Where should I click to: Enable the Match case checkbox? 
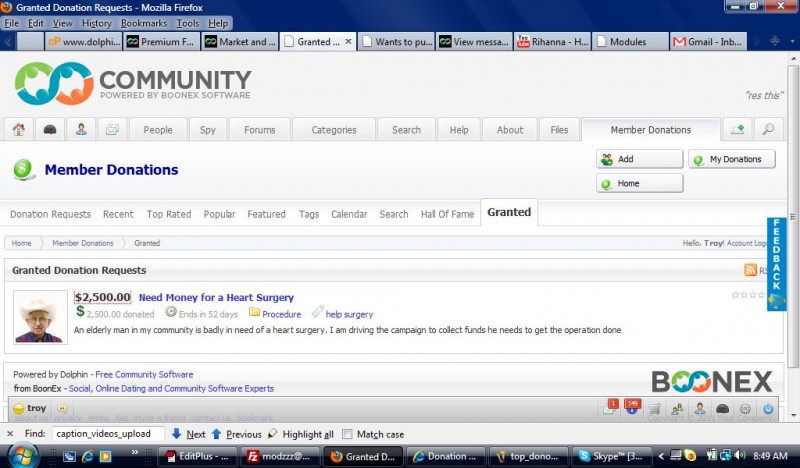pyautogui.click(x=347, y=434)
